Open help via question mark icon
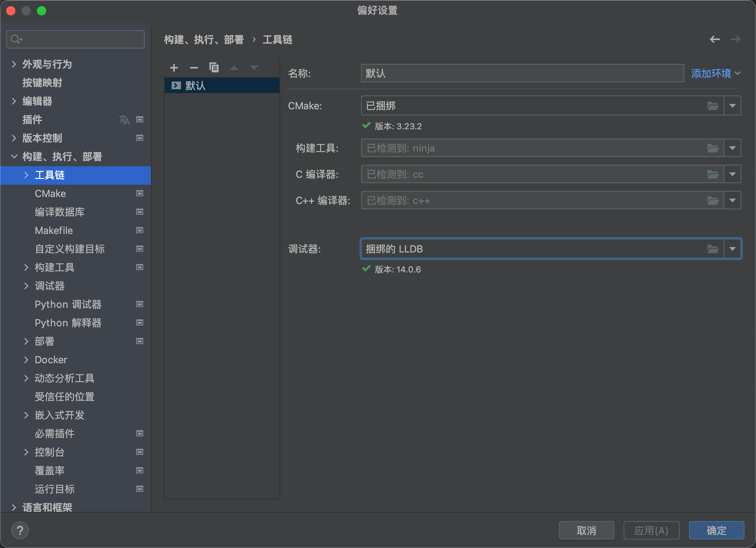The image size is (756, 548). [20, 530]
